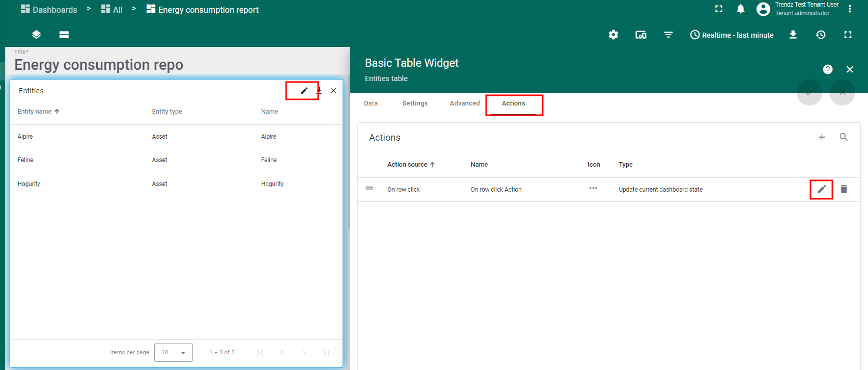
Task: Edit the On row click Action
Action: 821,189
